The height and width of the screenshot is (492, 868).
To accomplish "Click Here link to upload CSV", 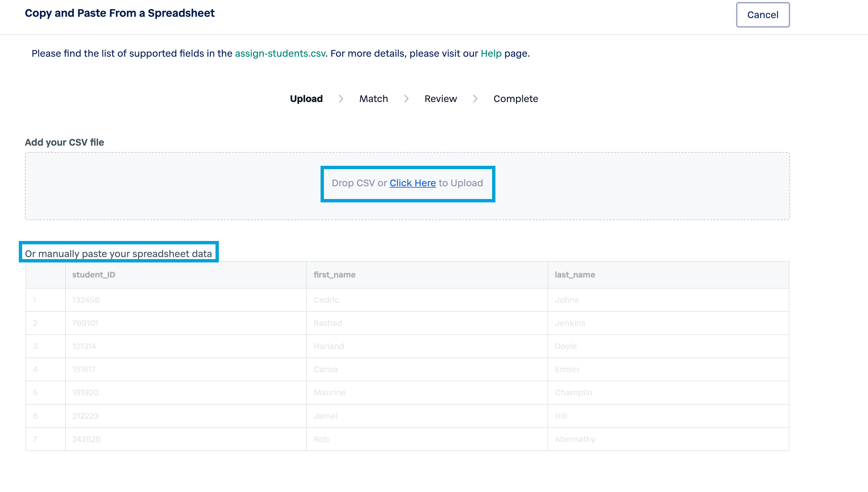I will click(412, 183).
